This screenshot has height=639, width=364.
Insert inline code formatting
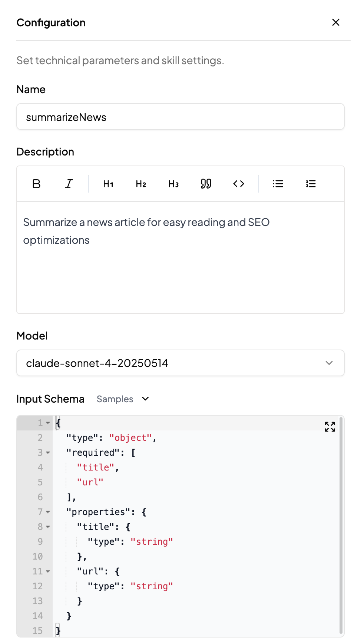[x=239, y=184]
